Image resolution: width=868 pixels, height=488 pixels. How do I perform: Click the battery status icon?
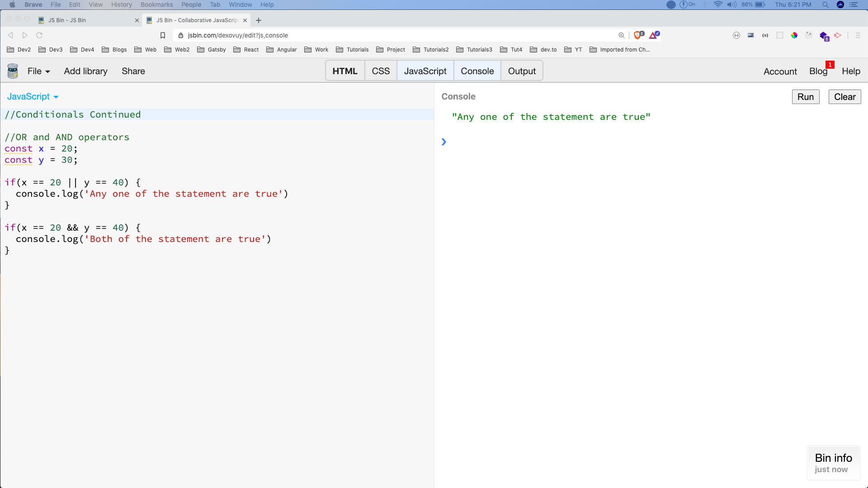pos(760,5)
